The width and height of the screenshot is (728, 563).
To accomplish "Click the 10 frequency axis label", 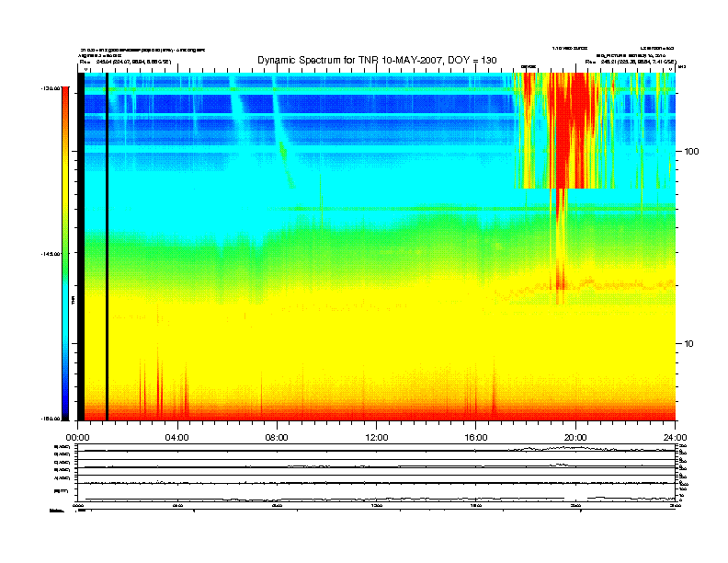I will click(x=689, y=344).
